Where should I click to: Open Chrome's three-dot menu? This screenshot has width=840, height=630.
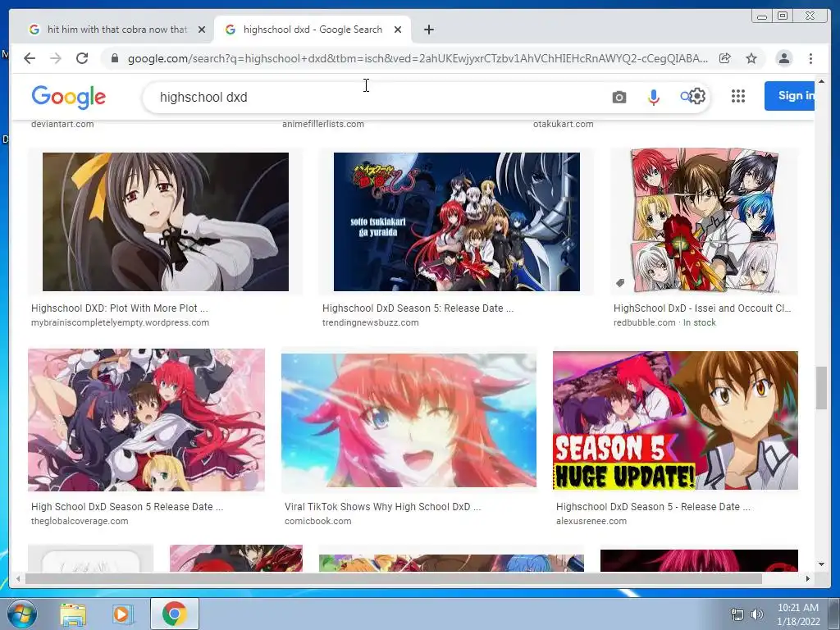(x=810, y=58)
